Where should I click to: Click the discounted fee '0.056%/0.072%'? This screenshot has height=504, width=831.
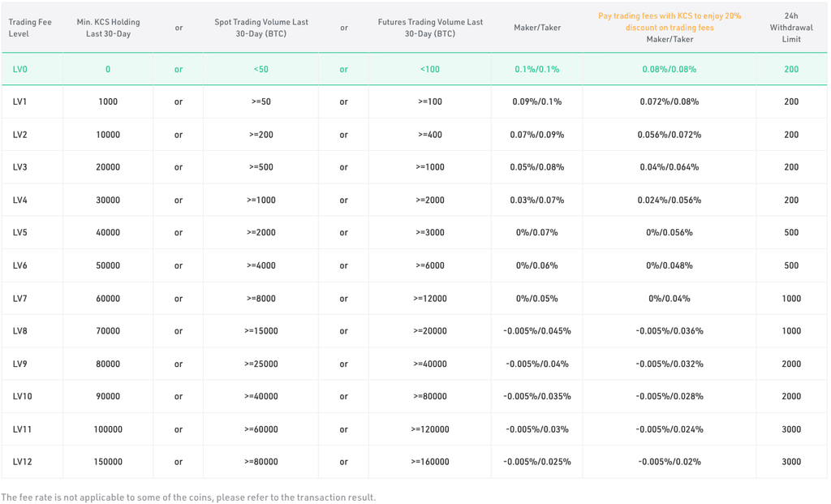670,136
